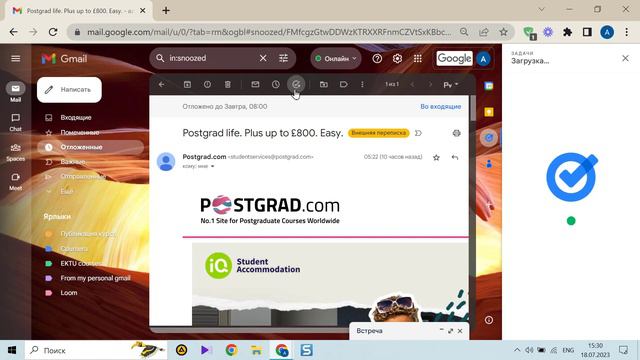Open Google Keep side panel
This screenshot has height=360, width=640.
pos(489,112)
